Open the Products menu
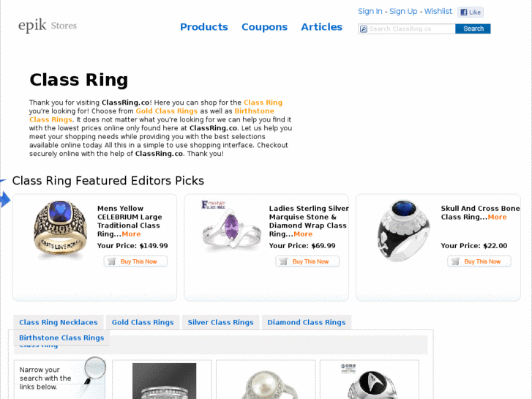The height and width of the screenshot is (399, 532). tap(204, 27)
